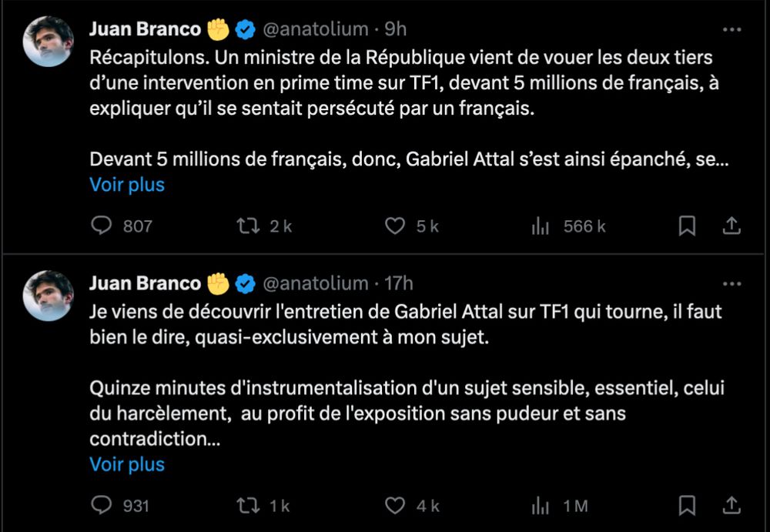
Task: Reply to the top tweet about Gabriel Attal
Action: click(x=101, y=226)
